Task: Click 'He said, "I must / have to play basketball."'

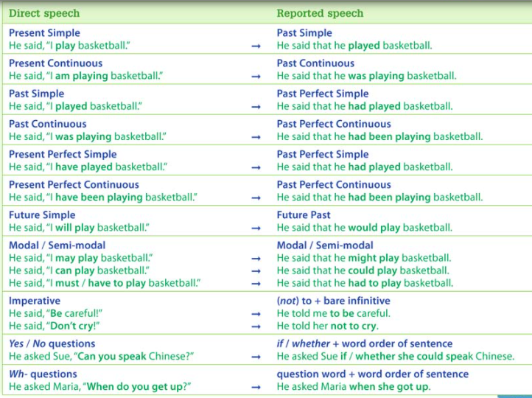Action: pos(105,283)
